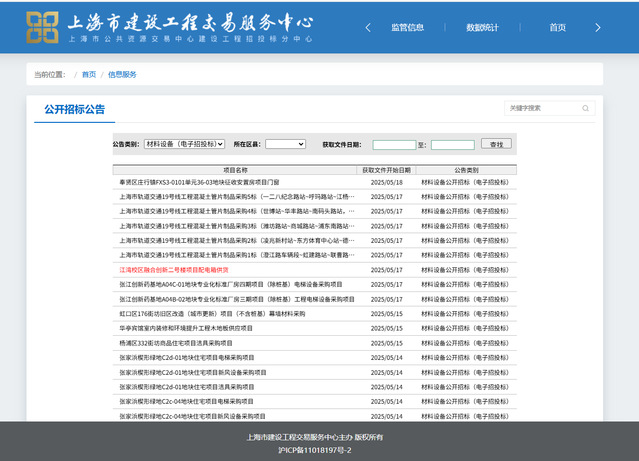This screenshot has width=639, height=461.
Task: Click the gold site logo icon
Action: [x=42, y=27]
